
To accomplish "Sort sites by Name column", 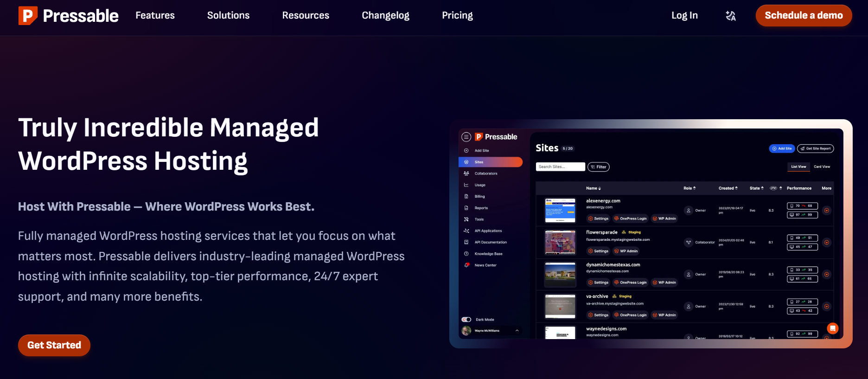I will [594, 188].
